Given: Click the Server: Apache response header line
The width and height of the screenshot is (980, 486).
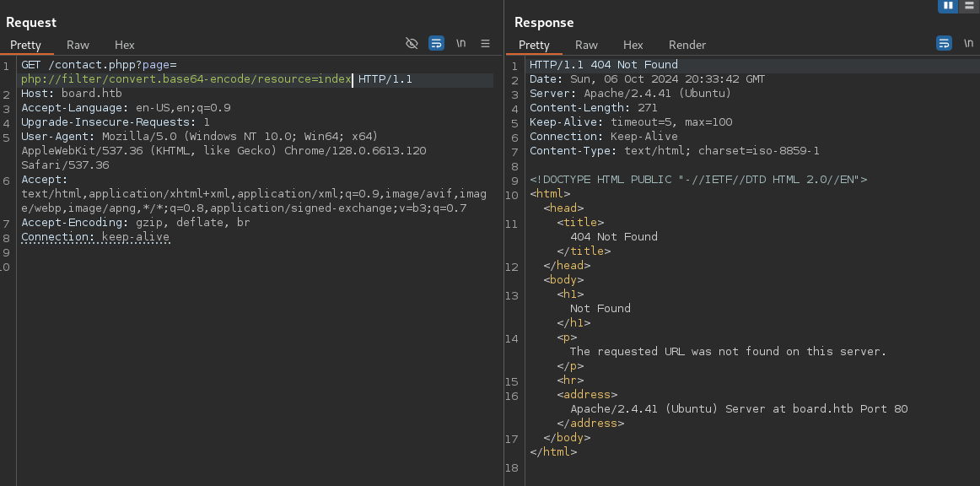Looking at the screenshot, I should point(630,94).
